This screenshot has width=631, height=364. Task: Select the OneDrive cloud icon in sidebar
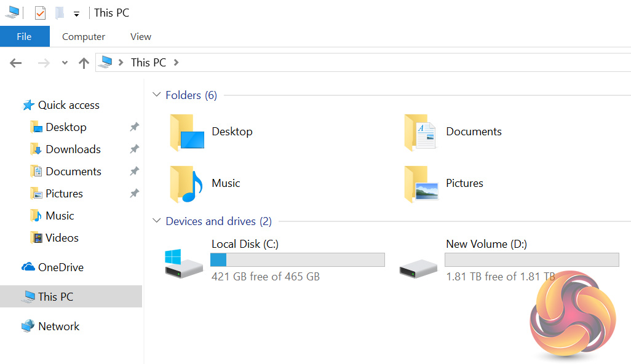pos(28,267)
